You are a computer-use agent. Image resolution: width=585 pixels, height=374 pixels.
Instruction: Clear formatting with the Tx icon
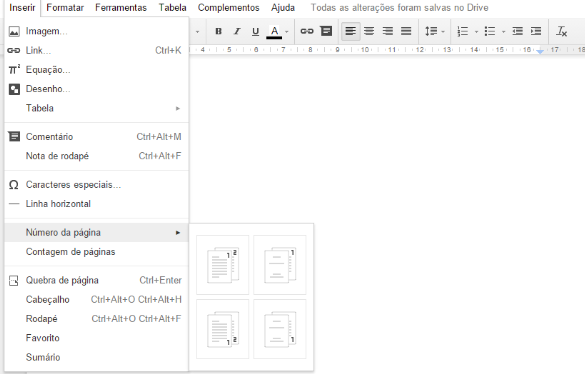coord(561,31)
